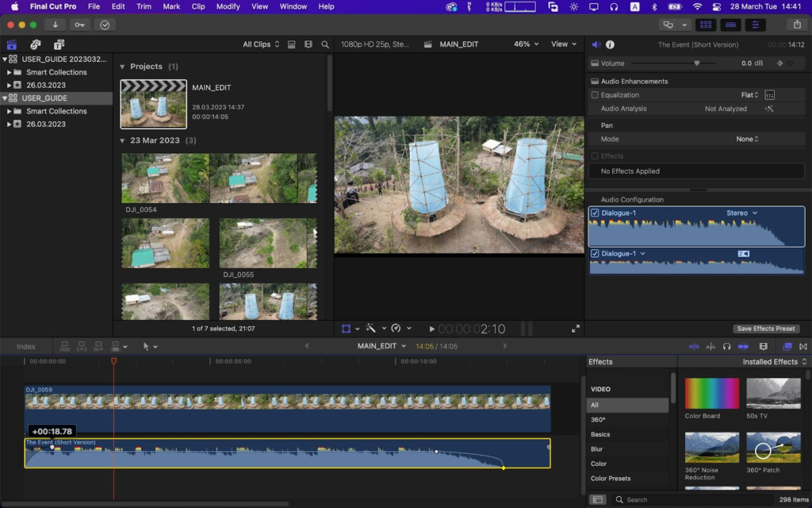Toggle snapping in the timeline

click(x=743, y=346)
